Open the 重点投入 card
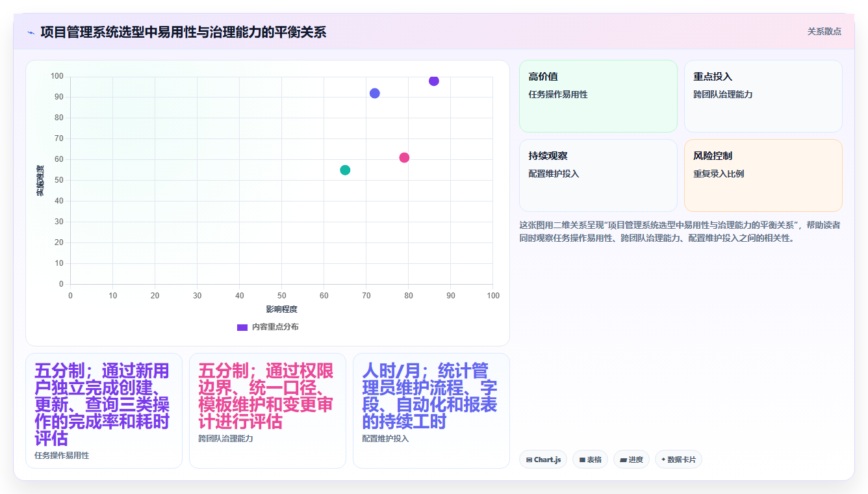The image size is (868, 494). point(763,96)
